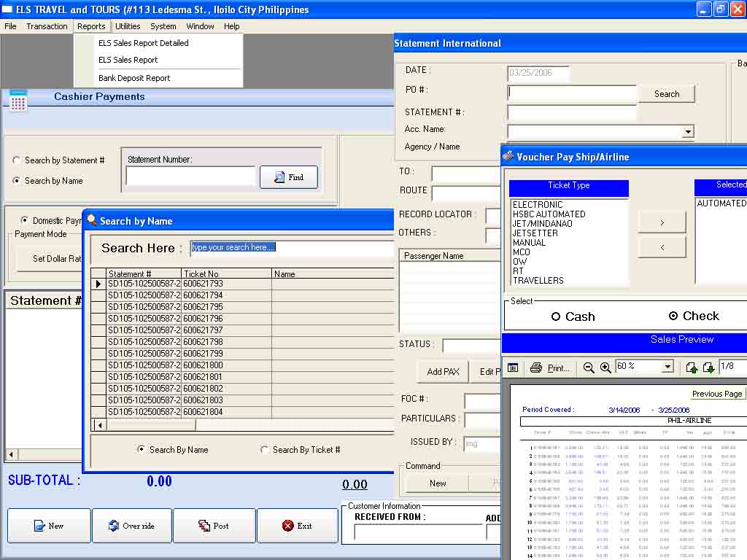Click the Exit button with red cross icon
Viewport: 747px width, 560px height.
[x=298, y=524]
